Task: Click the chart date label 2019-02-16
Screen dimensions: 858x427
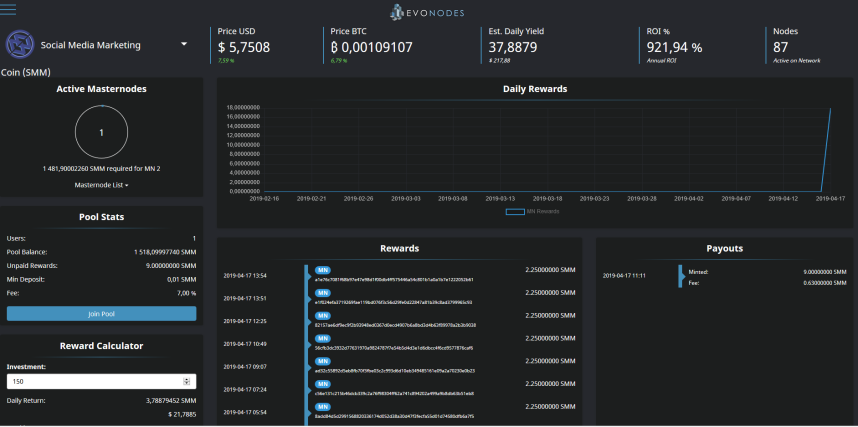Action: click(264, 199)
